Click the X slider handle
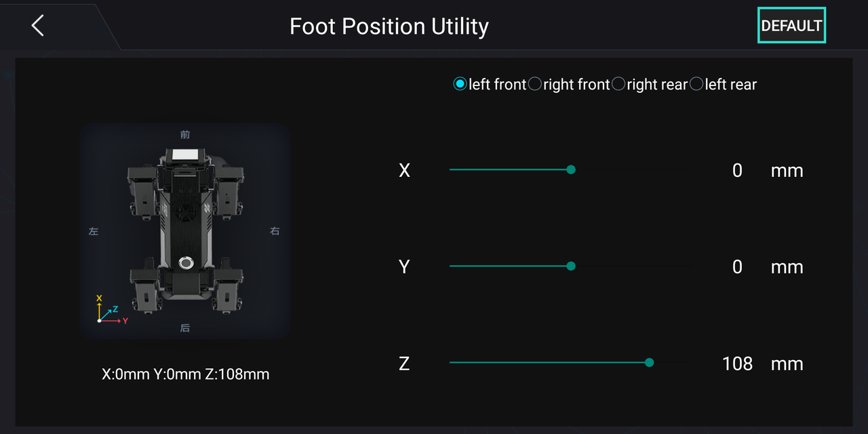The width and height of the screenshot is (868, 434). pyautogui.click(x=571, y=170)
